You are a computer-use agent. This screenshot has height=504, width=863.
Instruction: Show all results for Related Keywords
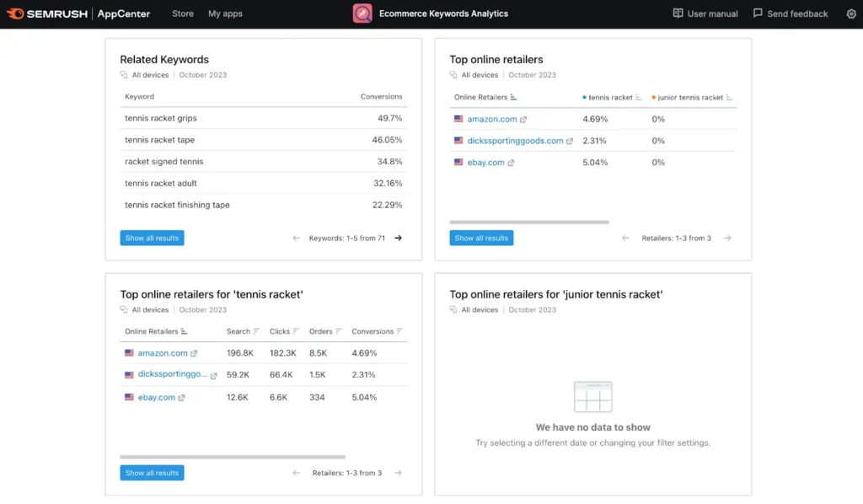click(152, 239)
